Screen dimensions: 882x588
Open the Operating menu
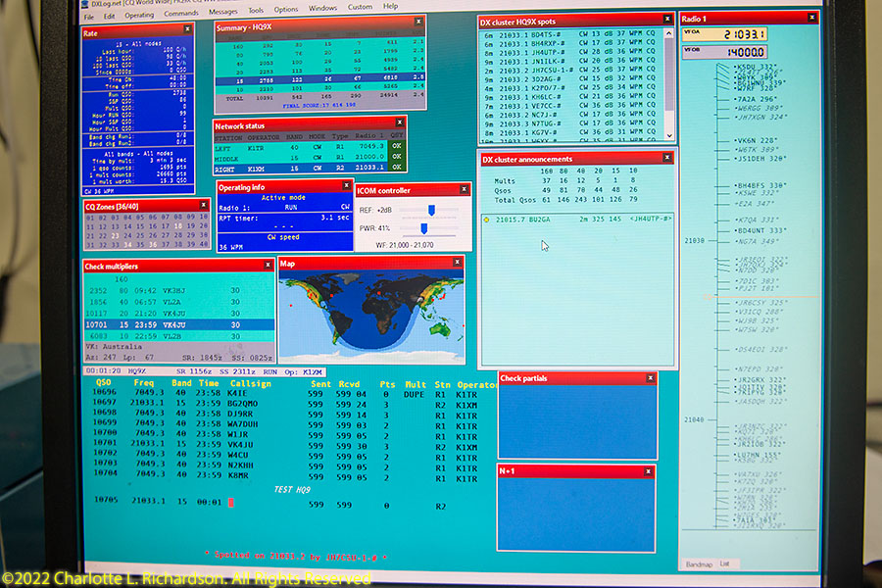pyautogui.click(x=139, y=16)
